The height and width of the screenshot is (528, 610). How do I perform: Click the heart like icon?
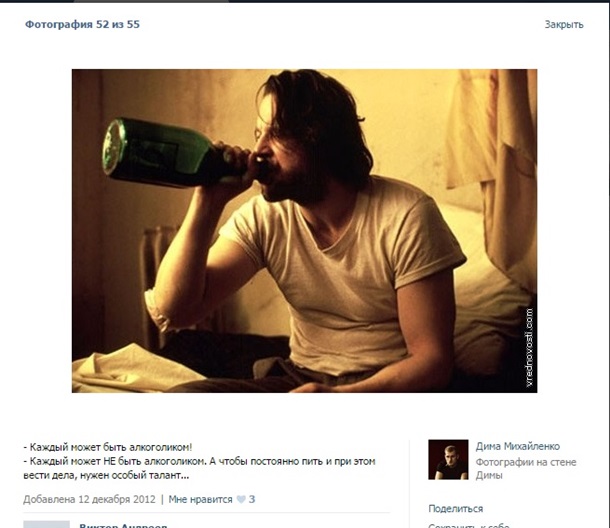point(241,499)
